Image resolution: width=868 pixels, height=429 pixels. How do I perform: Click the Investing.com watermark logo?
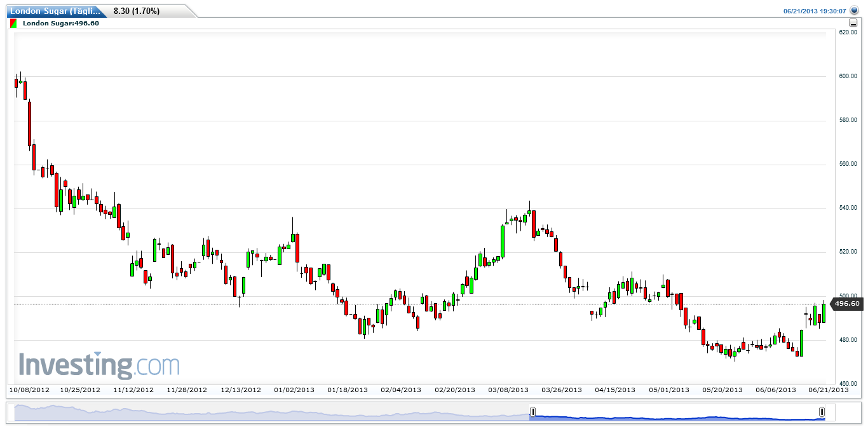(98, 365)
